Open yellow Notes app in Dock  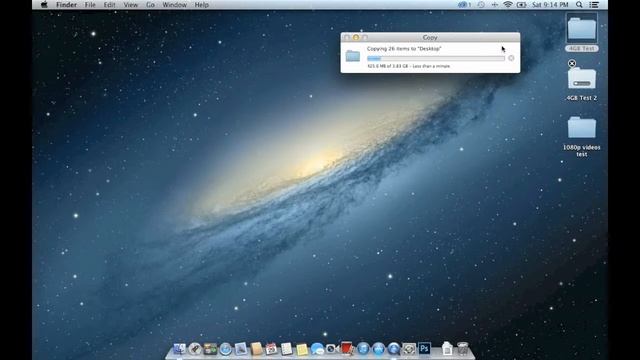click(x=302, y=349)
